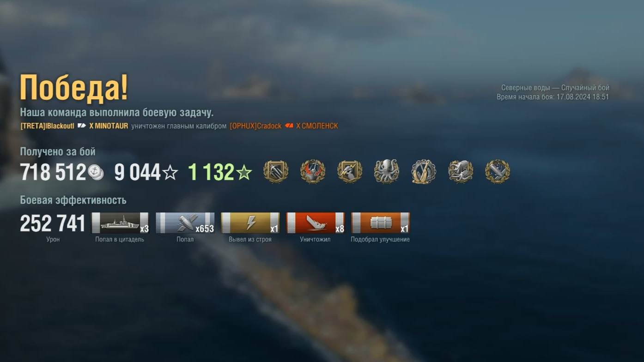This screenshot has width=644, height=362.
Task: Click the fist with lightning achievement medal
Action: [x=350, y=172]
